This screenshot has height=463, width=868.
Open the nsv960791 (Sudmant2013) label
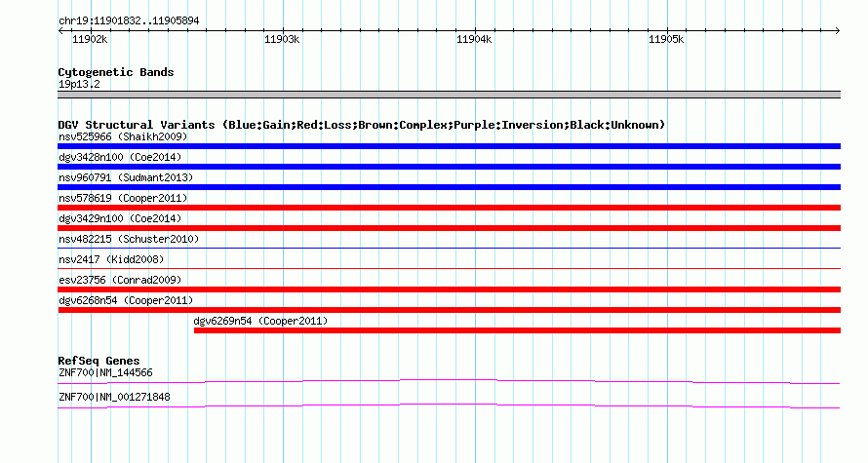click(x=126, y=177)
